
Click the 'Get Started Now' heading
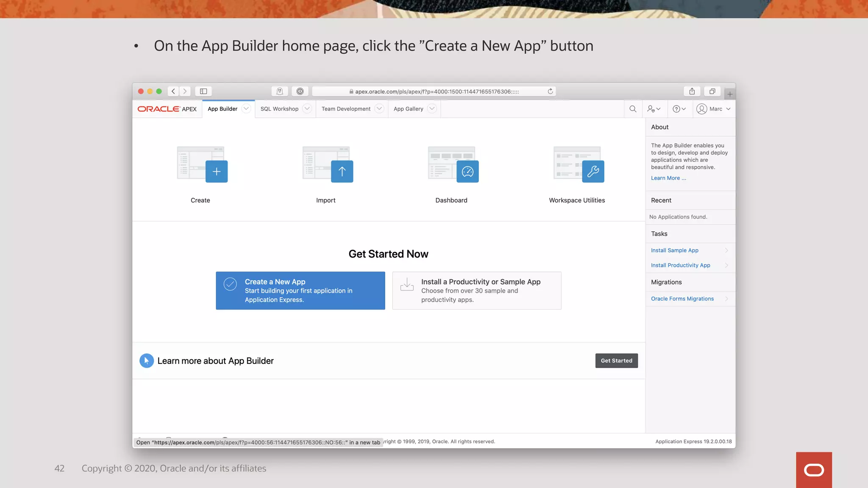click(389, 254)
